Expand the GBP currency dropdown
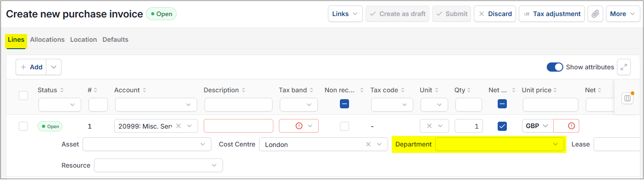Screen dimensions: 644x180 537,126
